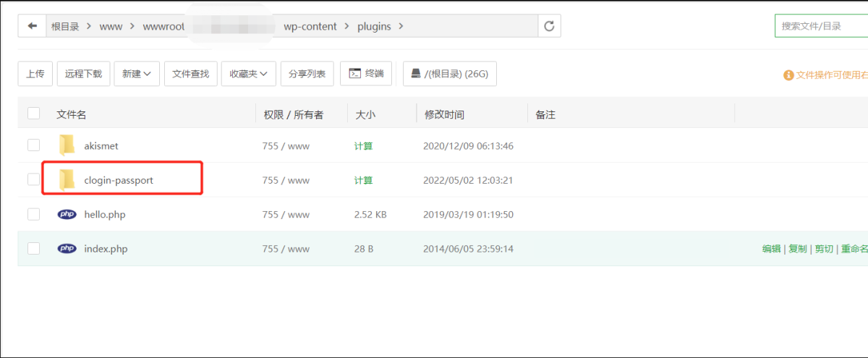Click the back arrow button
Image resolution: width=868 pixels, height=358 pixels.
[32, 27]
